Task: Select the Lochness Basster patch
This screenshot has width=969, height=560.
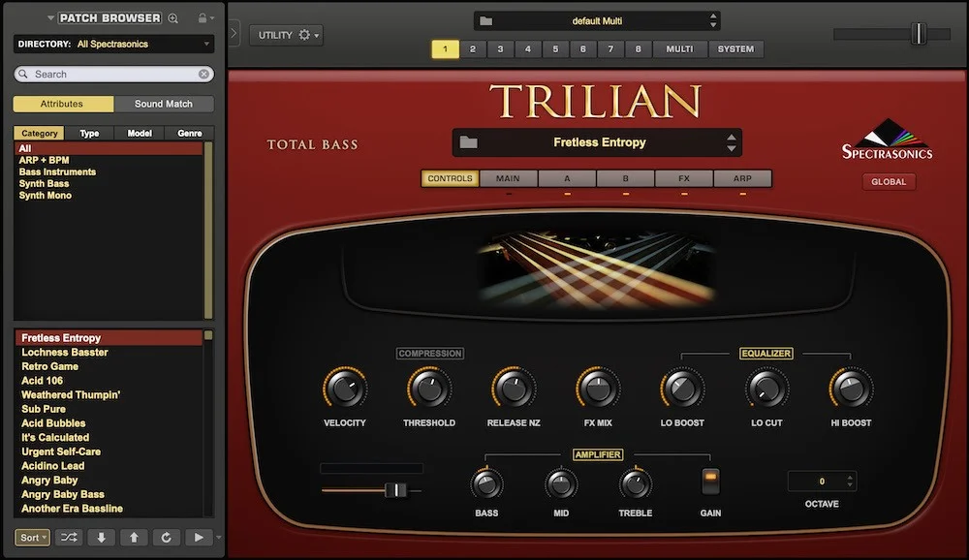Action: [x=109, y=353]
